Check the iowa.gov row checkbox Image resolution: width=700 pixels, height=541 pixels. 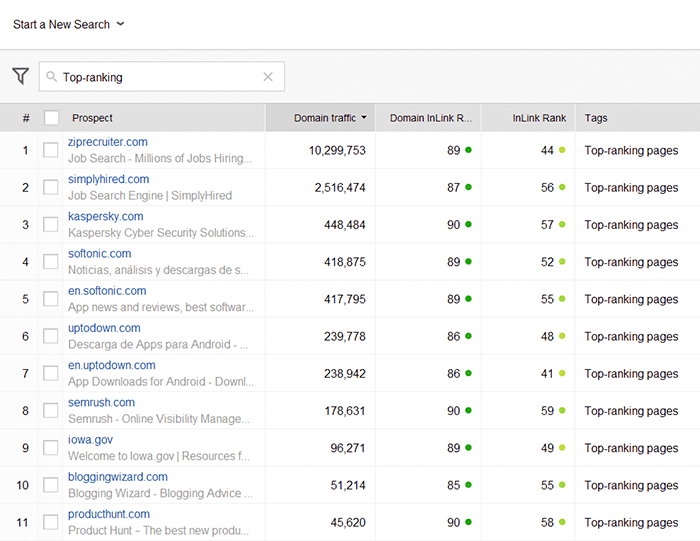click(x=50, y=447)
